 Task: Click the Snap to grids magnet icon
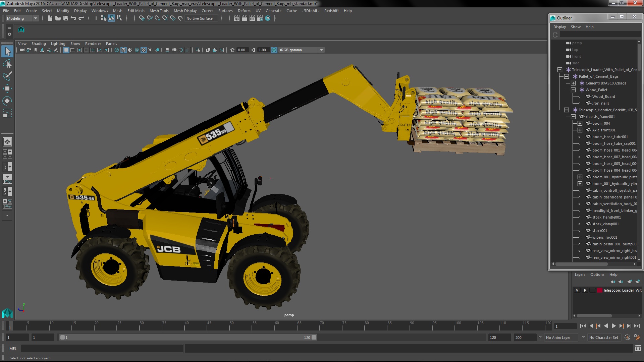tap(142, 18)
